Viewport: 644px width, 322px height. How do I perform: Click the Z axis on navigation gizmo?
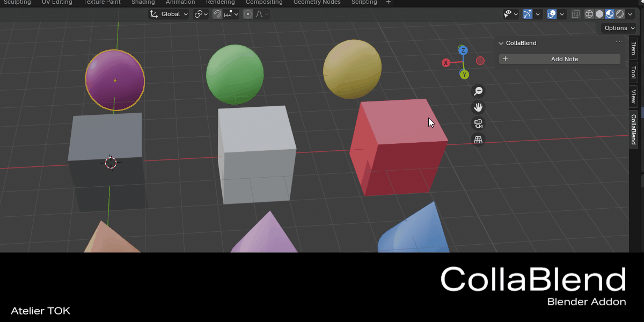click(x=463, y=50)
